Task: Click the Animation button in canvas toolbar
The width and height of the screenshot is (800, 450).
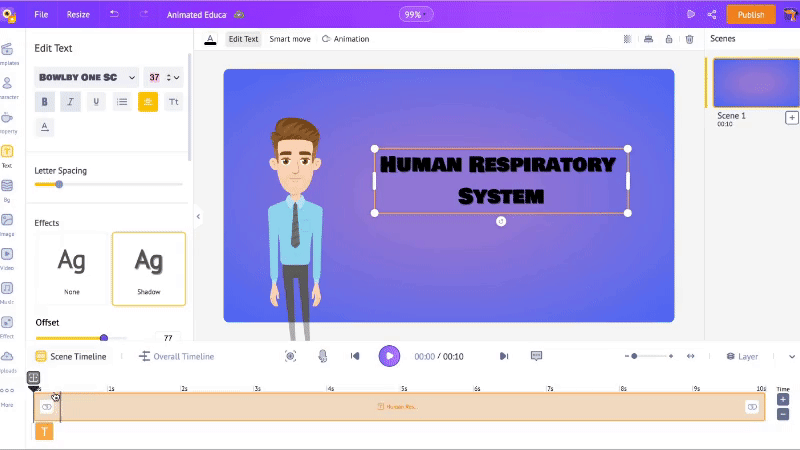Action: pos(346,39)
